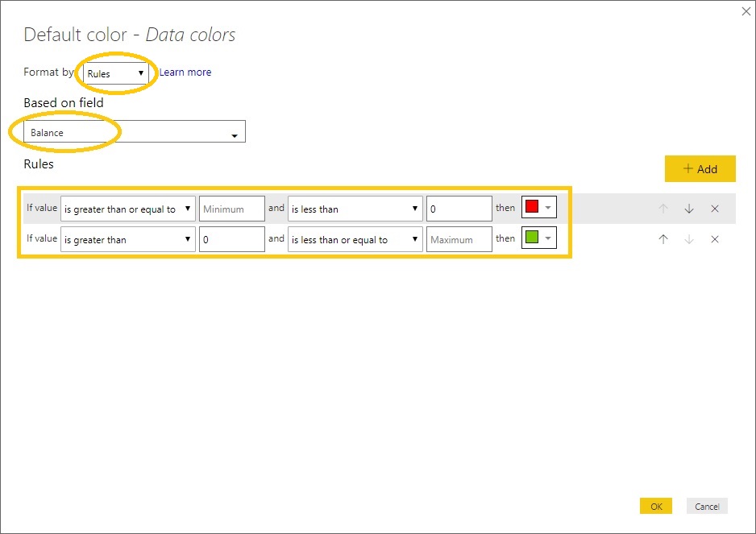Screen dimensions: 756x534
Task: Open second rule 'is less than or equal to' dropdown
Action: [x=355, y=239]
